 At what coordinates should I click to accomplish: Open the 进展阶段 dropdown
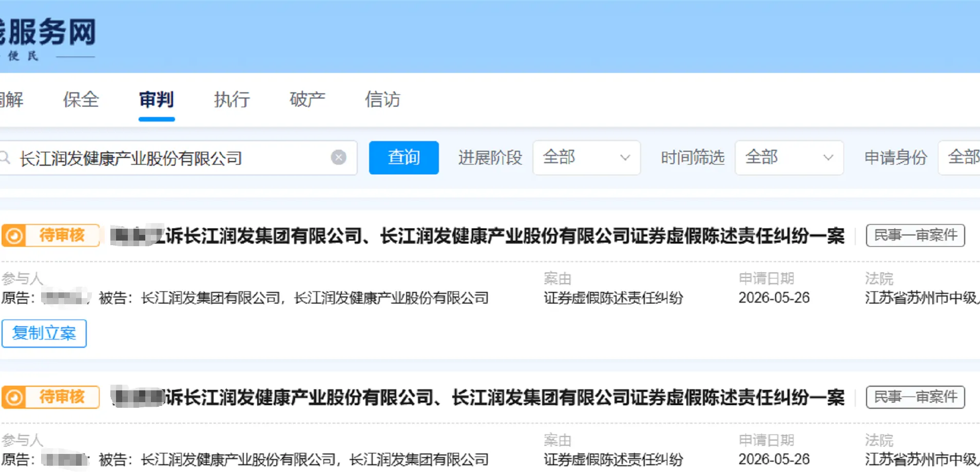(x=586, y=157)
